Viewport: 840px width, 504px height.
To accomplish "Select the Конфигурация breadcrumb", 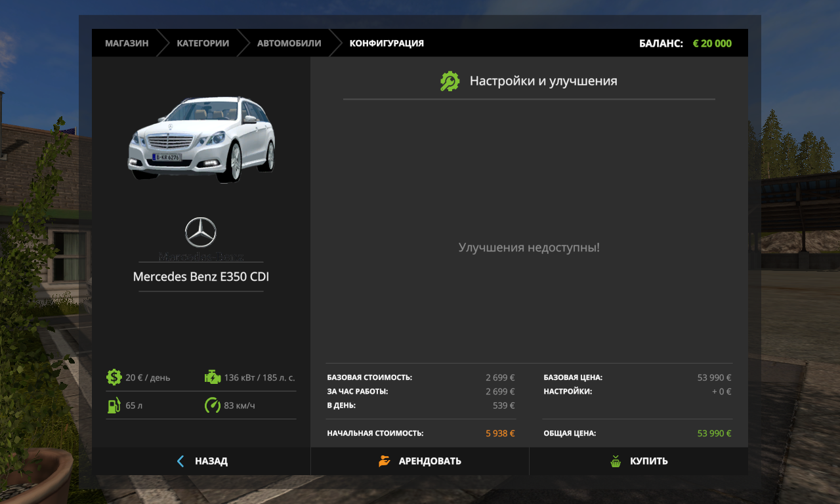I will point(387,43).
